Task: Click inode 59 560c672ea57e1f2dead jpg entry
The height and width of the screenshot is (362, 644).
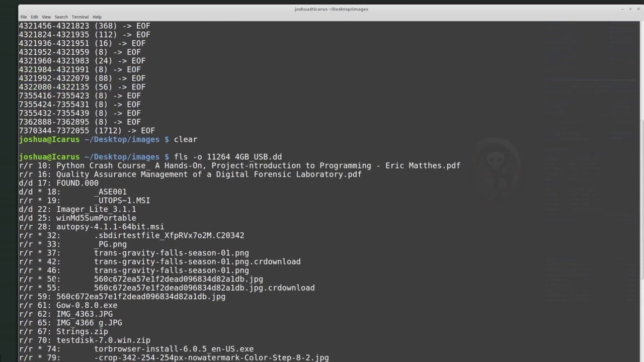Action: (x=122, y=297)
